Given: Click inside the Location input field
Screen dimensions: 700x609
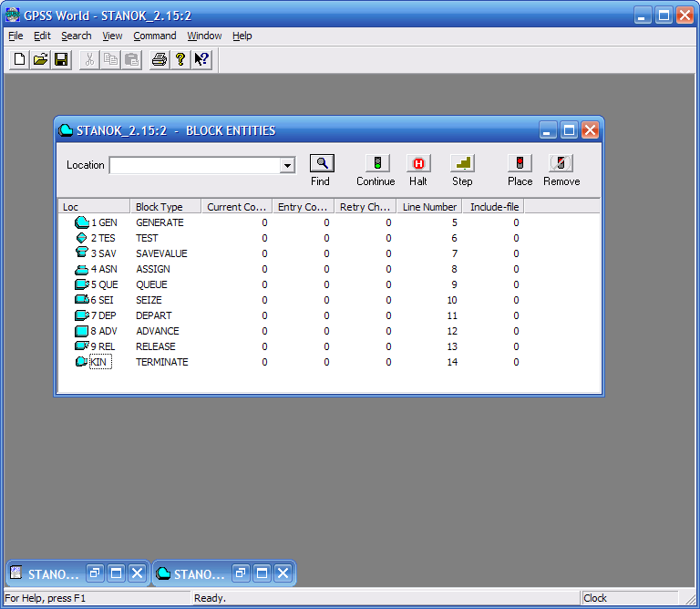Looking at the screenshot, I should click(x=195, y=166).
